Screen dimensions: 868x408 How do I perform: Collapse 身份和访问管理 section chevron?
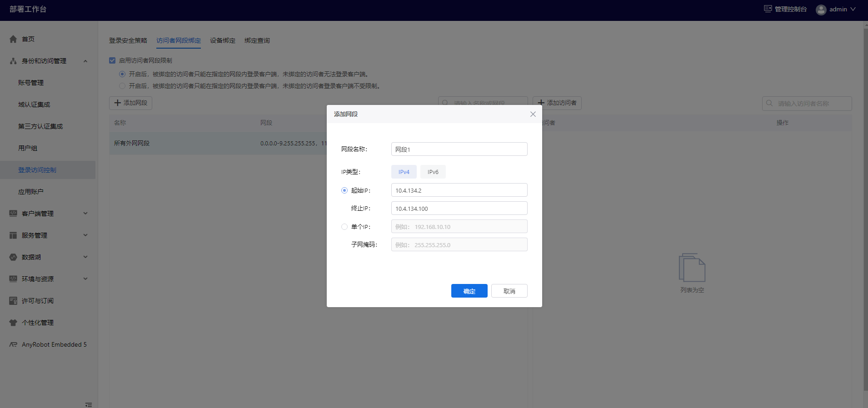pyautogui.click(x=85, y=61)
